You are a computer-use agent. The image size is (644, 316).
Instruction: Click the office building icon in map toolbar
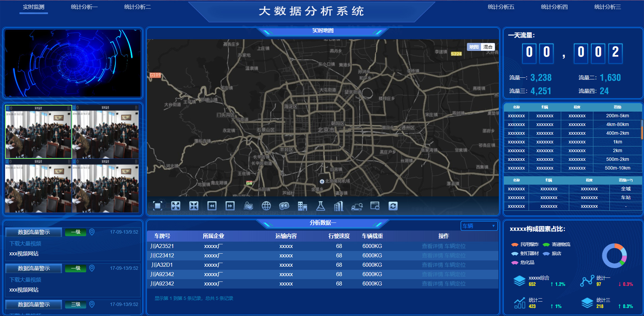(x=303, y=206)
